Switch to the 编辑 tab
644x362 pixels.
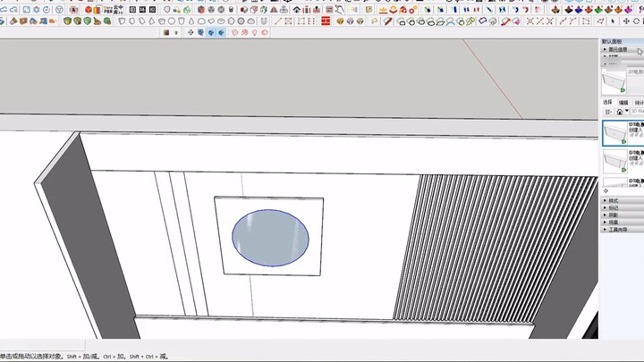pos(623,103)
